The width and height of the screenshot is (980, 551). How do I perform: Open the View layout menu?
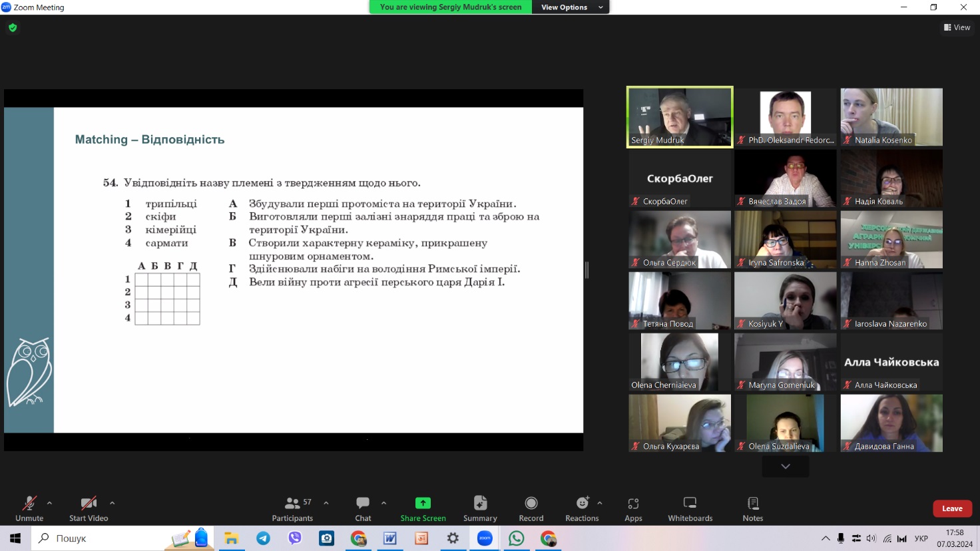pyautogui.click(x=957, y=27)
